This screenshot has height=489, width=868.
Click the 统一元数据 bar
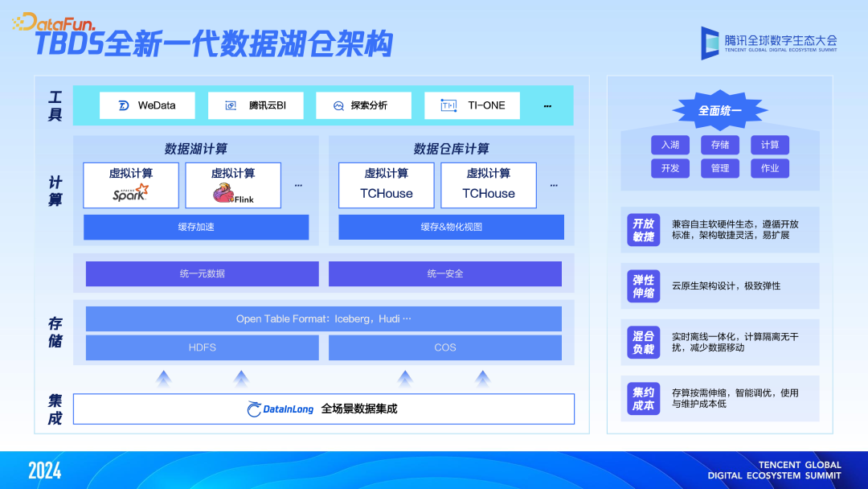(202, 273)
